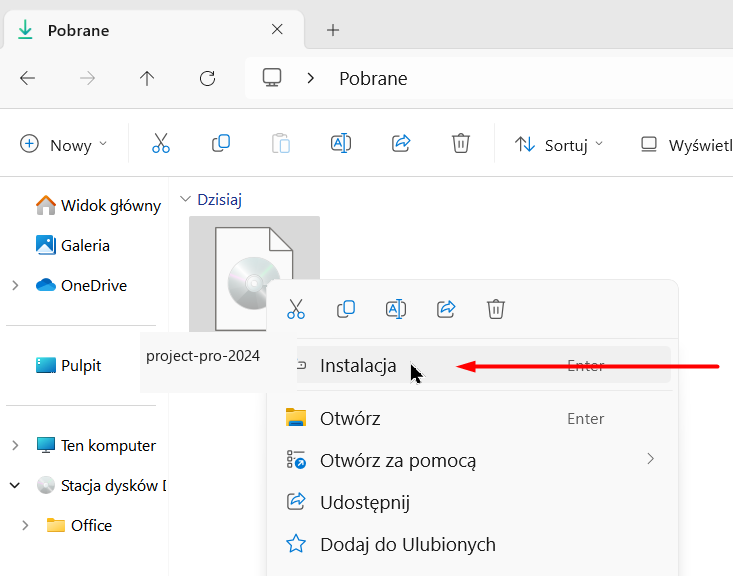733x576 pixels.
Task: Click the Delete trash icon in the toolbar
Action: (460, 143)
